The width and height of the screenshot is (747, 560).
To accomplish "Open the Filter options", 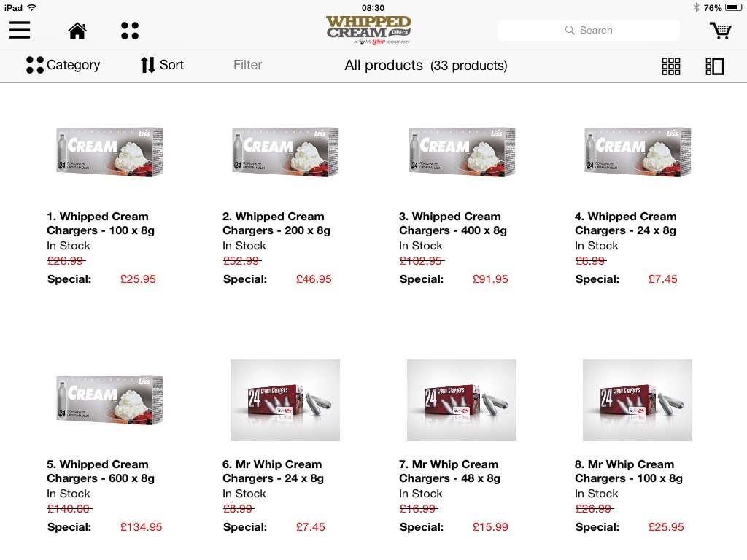I will [248, 65].
